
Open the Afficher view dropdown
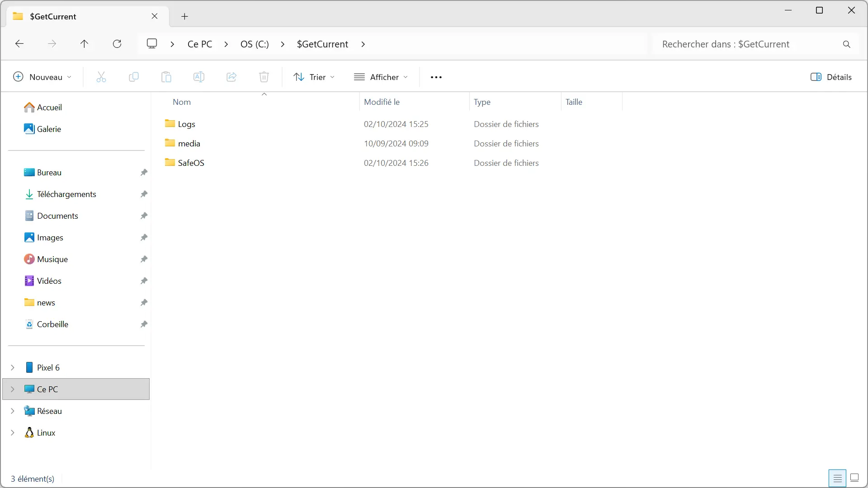pos(381,77)
